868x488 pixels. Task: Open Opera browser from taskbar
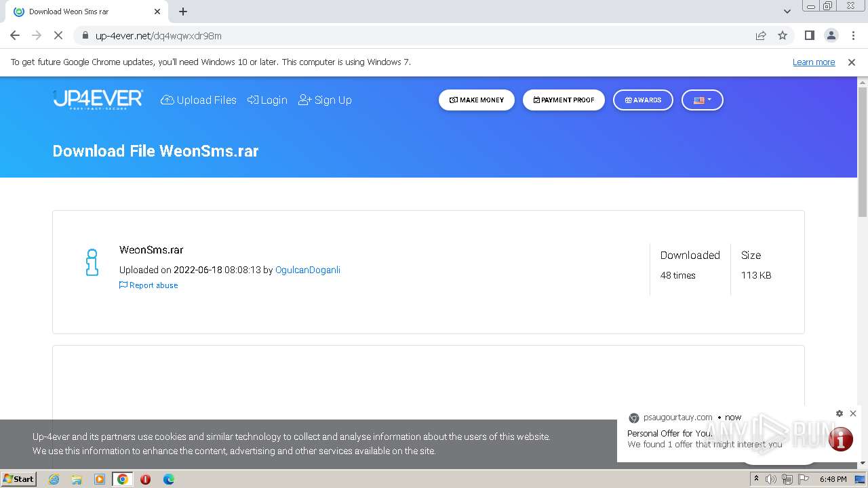[x=145, y=479]
